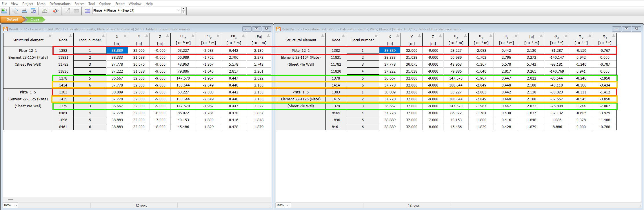This screenshot has height=210, width=644.
Task: Click the total displacements window title icon
Action: [278, 29]
